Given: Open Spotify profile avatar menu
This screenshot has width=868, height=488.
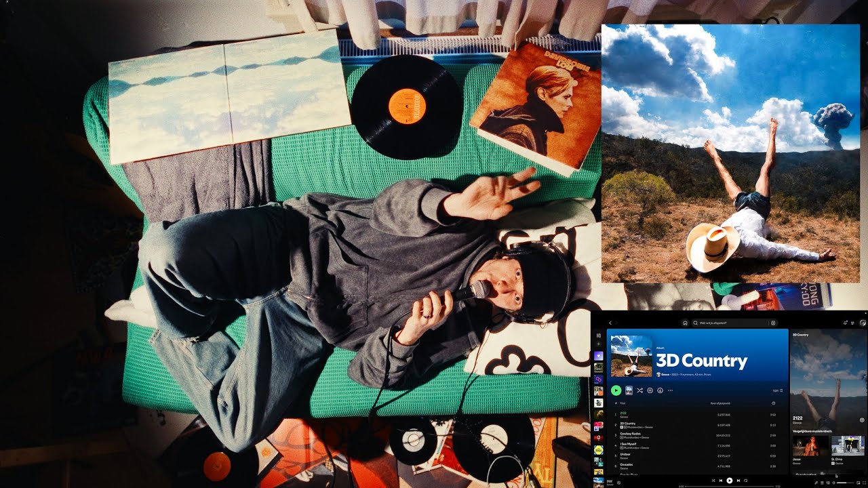Looking at the screenshot, I should pyautogui.click(x=863, y=323).
